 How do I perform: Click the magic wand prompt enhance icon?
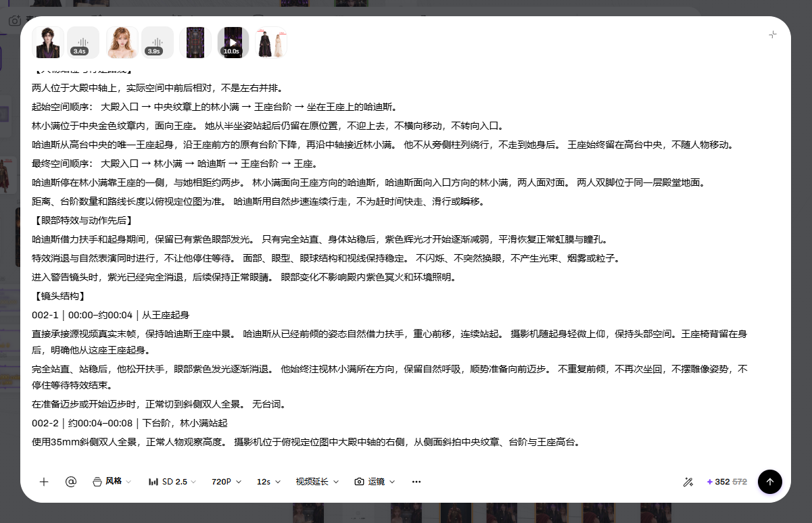pyautogui.click(x=688, y=482)
